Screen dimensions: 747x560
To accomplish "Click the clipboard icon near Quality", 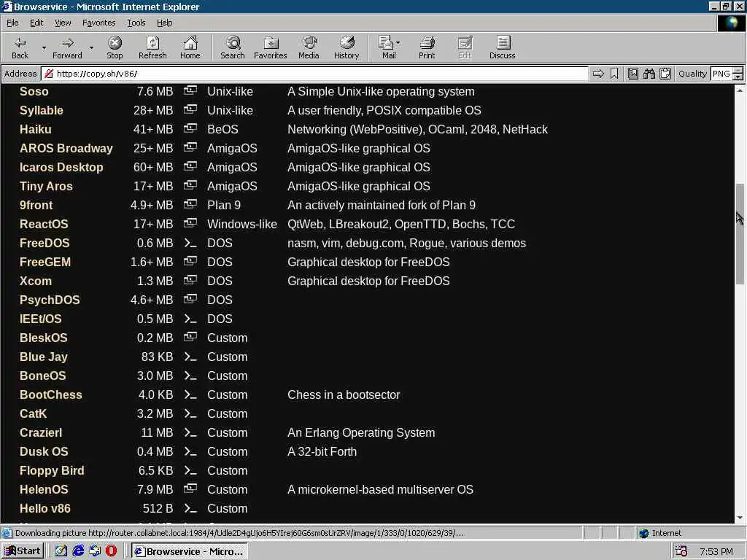I will point(665,74).
